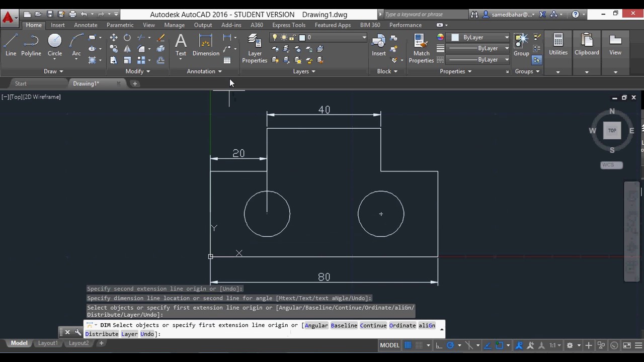Toggle isometric drafting in status bar
The height and width of the screenshot is (362, 644).
click(469, 345)
